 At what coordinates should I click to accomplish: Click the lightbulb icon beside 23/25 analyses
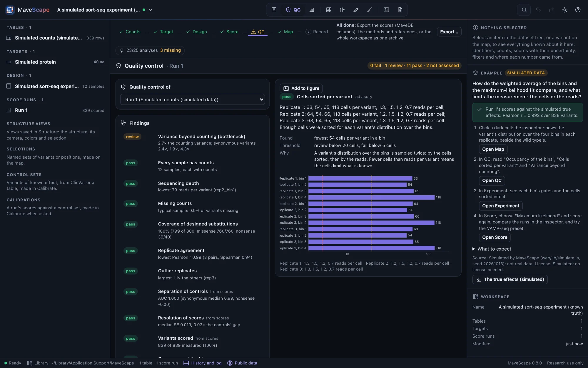point(122,50)
